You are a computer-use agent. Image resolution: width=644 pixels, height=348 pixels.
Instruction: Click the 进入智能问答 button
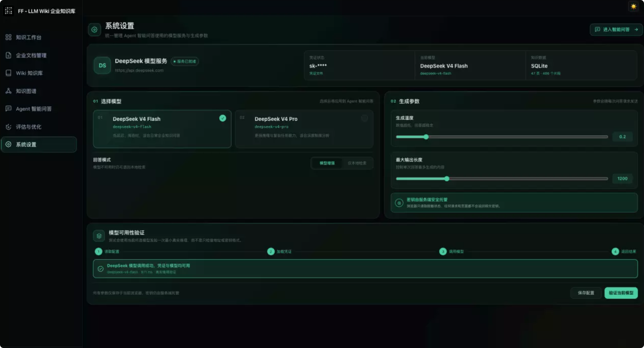pyautogui.click(x=616, y=30)
